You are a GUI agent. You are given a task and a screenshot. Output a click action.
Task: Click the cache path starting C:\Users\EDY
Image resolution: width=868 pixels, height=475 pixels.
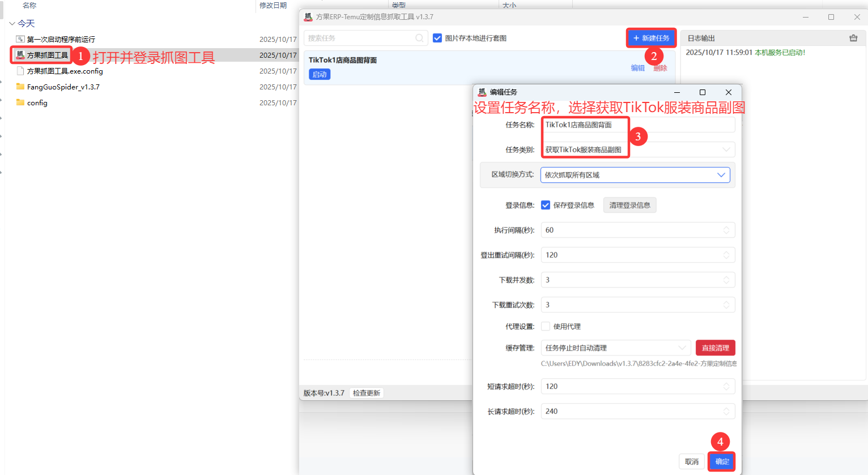(x=639, y=363)
